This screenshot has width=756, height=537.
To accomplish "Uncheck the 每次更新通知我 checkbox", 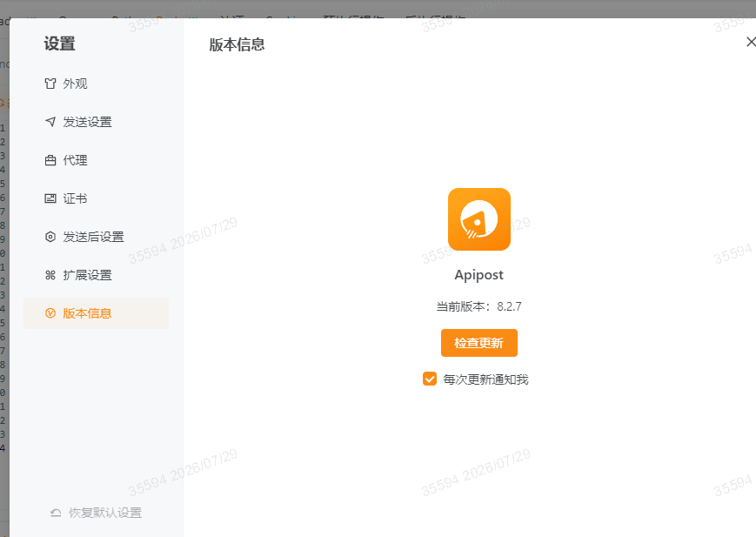I will pos(430,379).
